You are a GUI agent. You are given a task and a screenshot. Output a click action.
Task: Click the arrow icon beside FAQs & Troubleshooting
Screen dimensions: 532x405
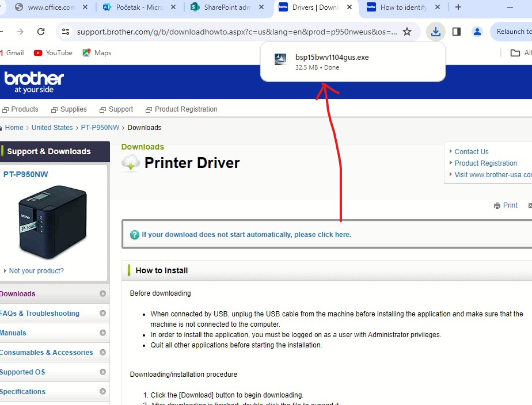click(103, 314)
